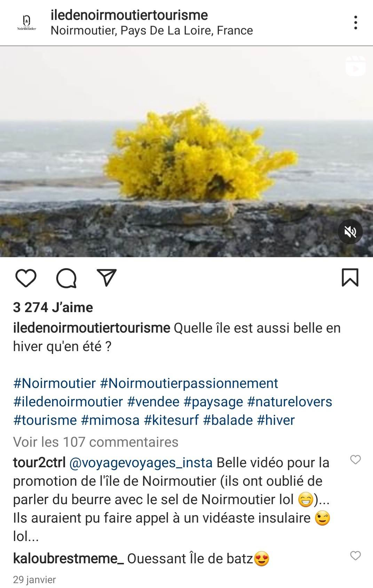Viewport: 373px width, 588px height.
Task: View the 3 274 J'aime likes list
Action: click(53, 307)
